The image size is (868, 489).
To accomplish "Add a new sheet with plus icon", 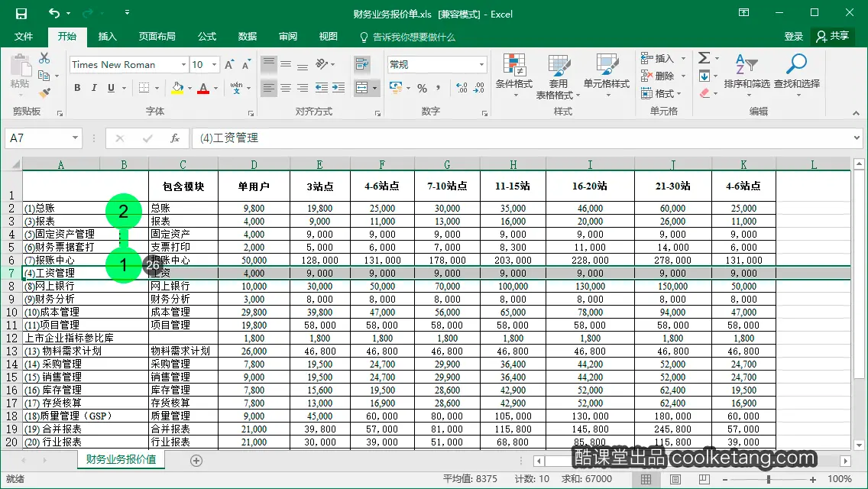I will [x=196, y=461].
